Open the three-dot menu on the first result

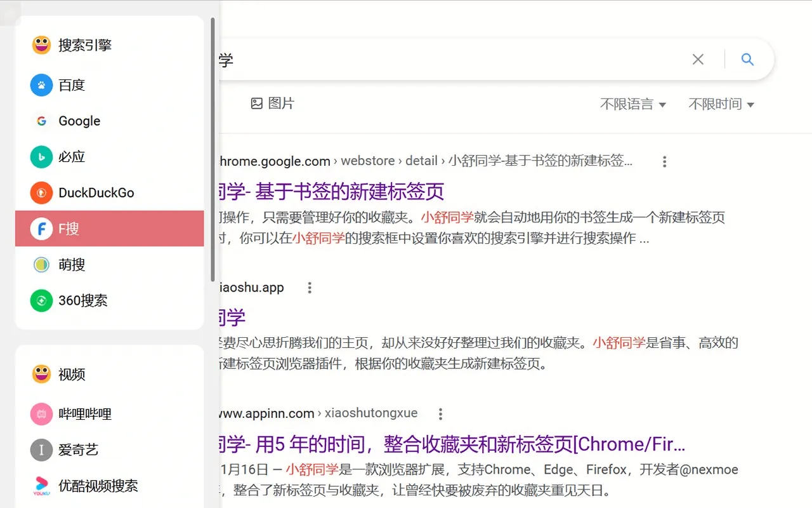pyautogui.click(x=664, y=161)
